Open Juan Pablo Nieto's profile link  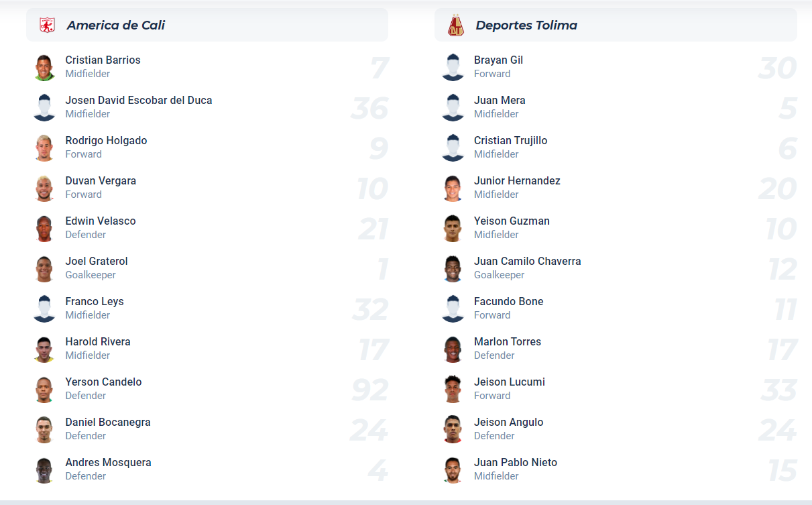(x=515, y=463)
